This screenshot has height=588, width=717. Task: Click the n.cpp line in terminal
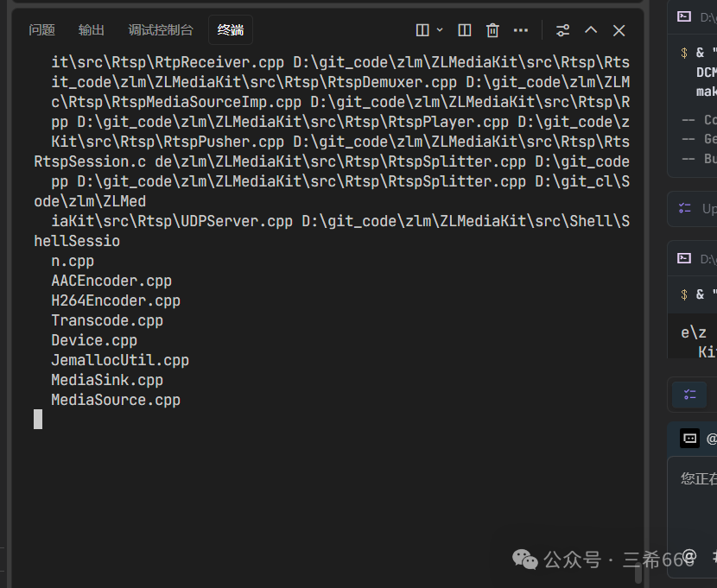coord(73,261)
